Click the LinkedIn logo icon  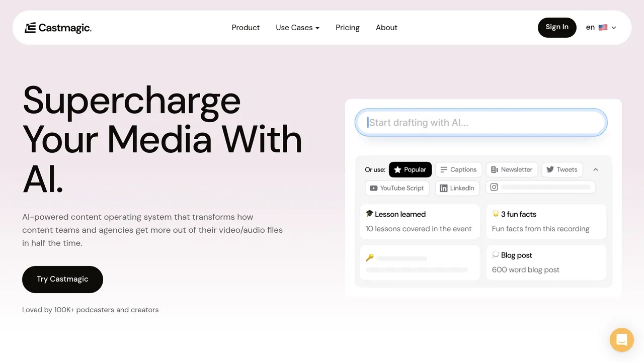click(x=444, y=188)
